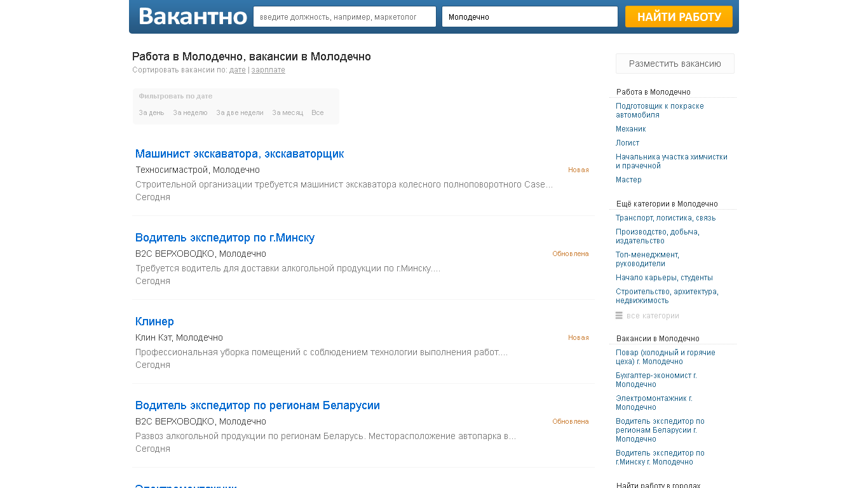This screenshot has height=488, width=868.
Task: Open category Транспорт, логистика, связь
Action: click(x=665, y=218)
